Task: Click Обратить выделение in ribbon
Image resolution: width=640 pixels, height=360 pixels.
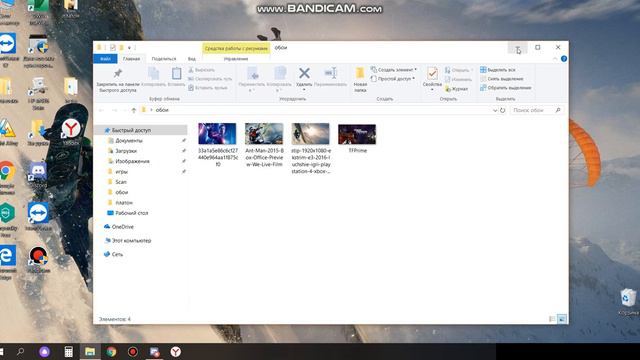Action: [x=506, y=88]
